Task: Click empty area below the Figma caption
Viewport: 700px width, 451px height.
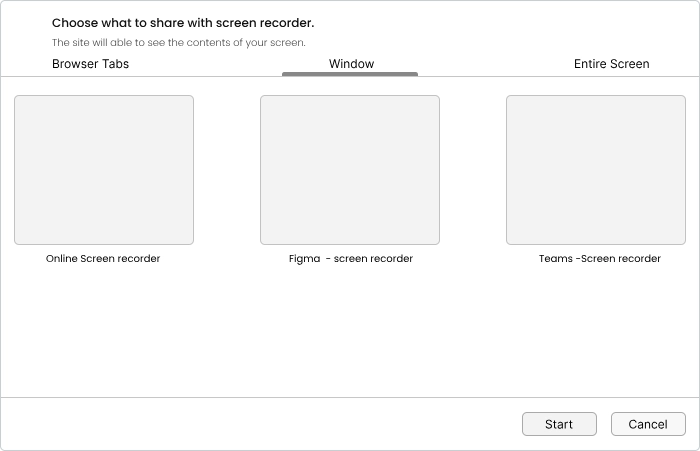Action: [x=350, y=330]
